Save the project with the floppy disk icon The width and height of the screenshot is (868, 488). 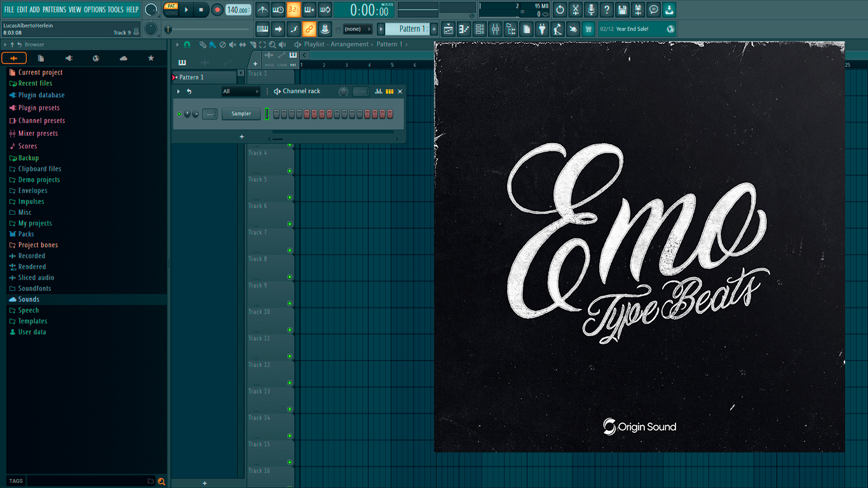coord(622,10)
